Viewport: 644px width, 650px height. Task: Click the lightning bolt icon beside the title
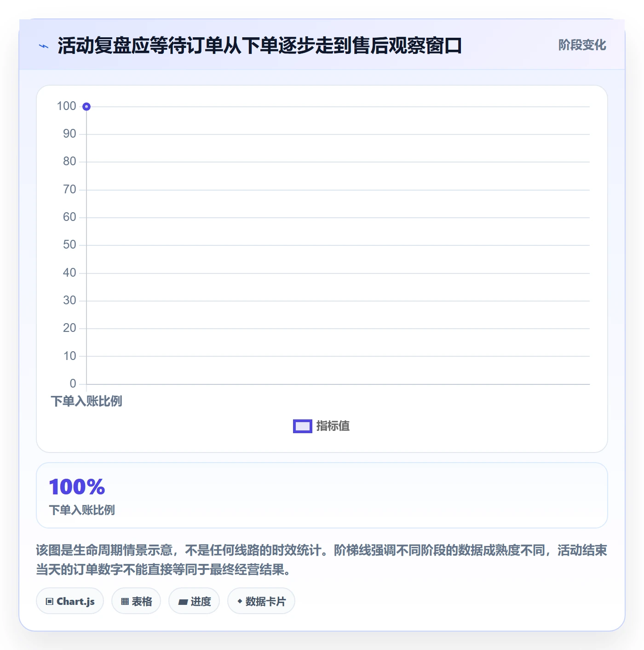tap(44, 46)
